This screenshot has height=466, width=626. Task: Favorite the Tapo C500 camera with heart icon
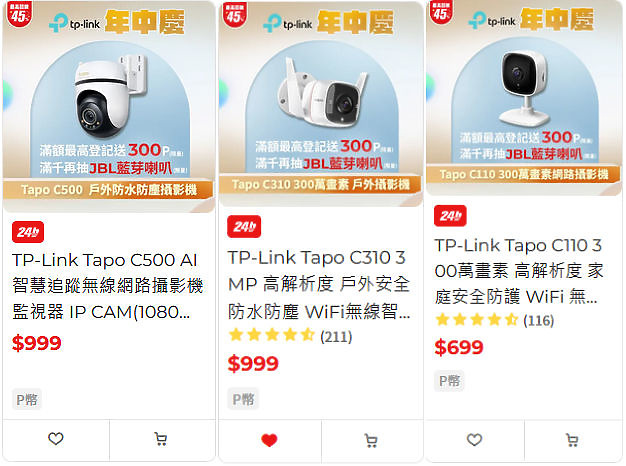pyautogui.click(x=56, y=439)
